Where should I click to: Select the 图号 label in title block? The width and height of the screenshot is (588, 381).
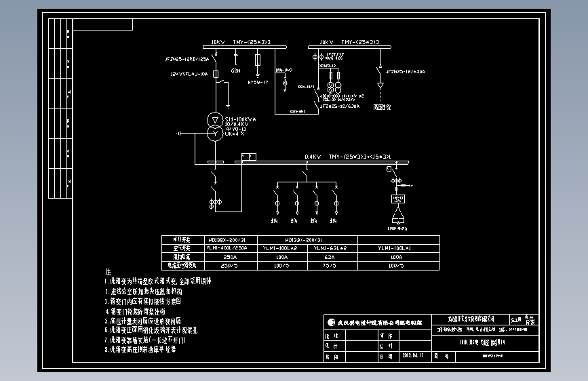pyautogui.click(x=441, y=356)
